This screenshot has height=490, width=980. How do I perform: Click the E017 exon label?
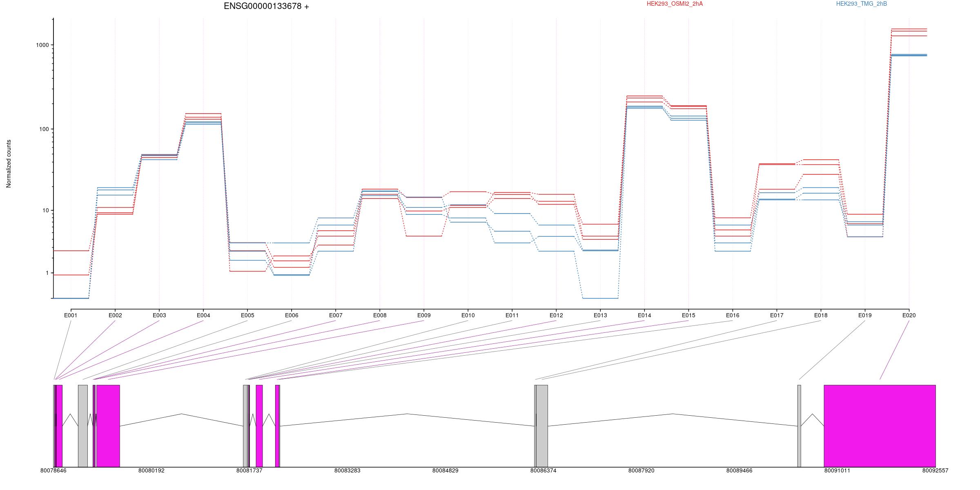click(x=777, y=315)
